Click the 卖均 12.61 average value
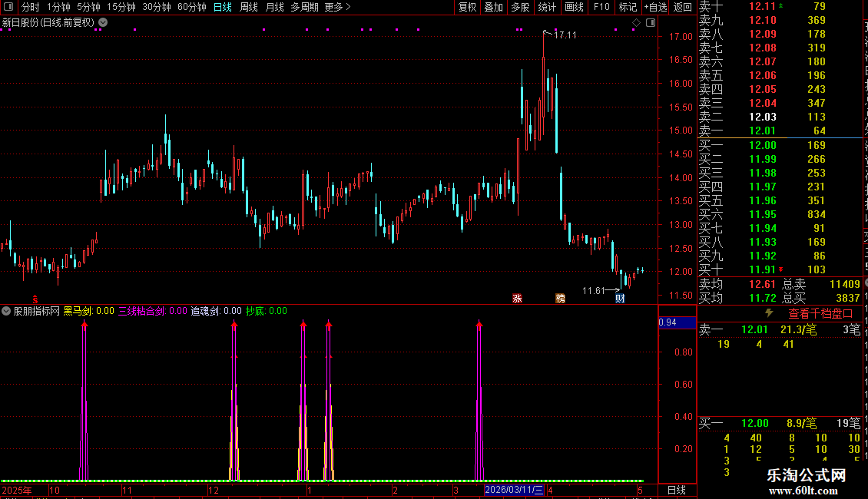 762,284
